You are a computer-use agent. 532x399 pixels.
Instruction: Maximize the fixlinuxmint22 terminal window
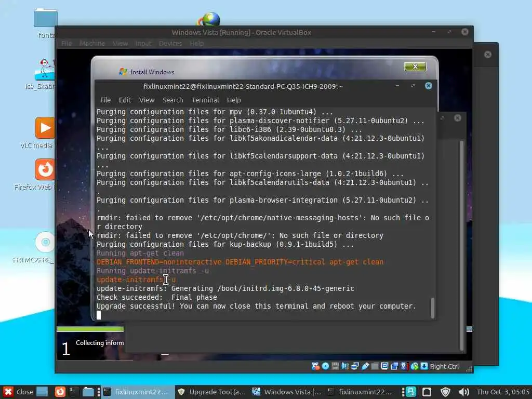413,86
